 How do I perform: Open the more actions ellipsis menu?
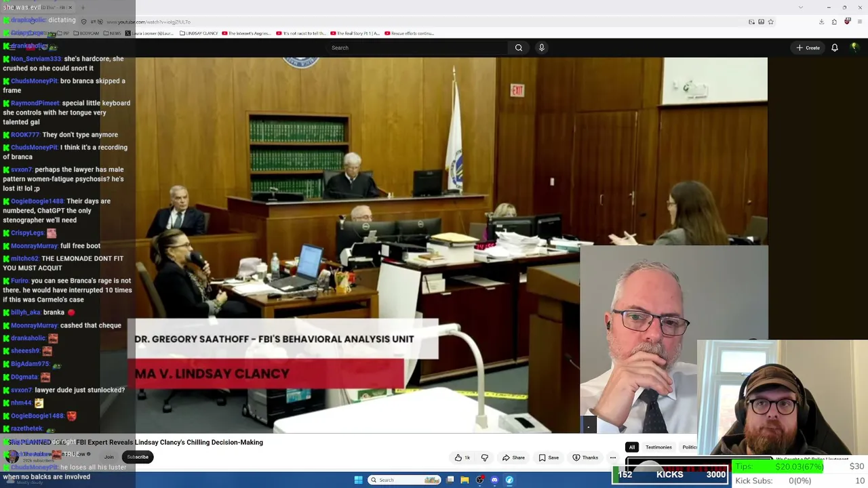pyautogui.click(x=612, y=457)
